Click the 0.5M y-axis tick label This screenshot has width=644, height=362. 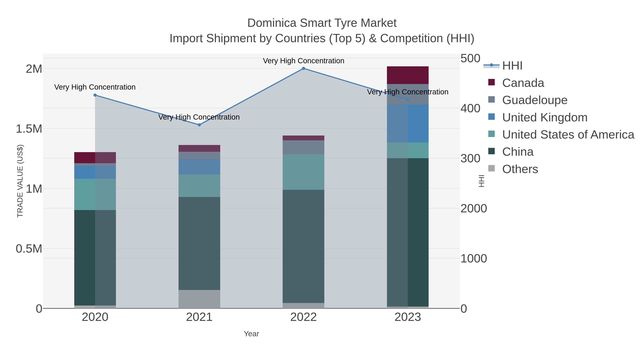tap(29, 249)
